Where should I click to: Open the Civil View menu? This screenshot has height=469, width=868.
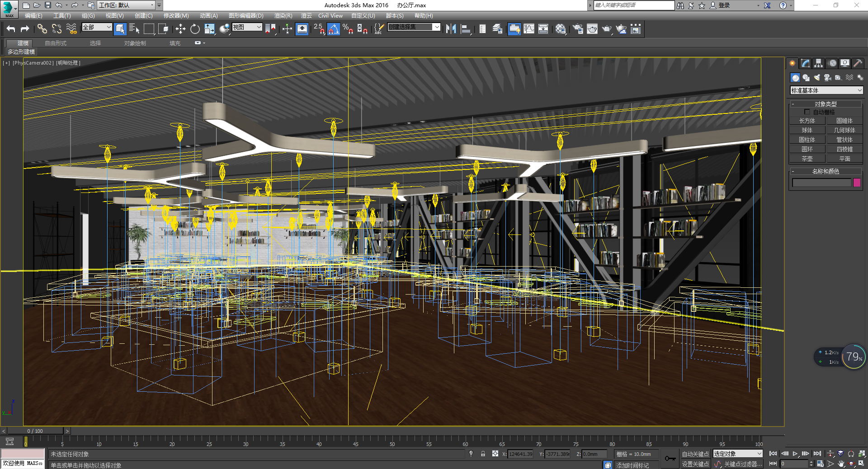point(330,15)
